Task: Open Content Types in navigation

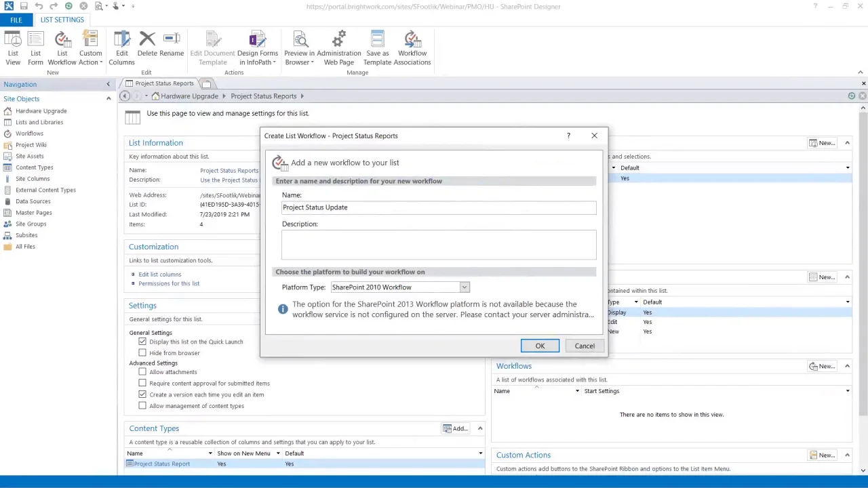Action: point(34,167)
